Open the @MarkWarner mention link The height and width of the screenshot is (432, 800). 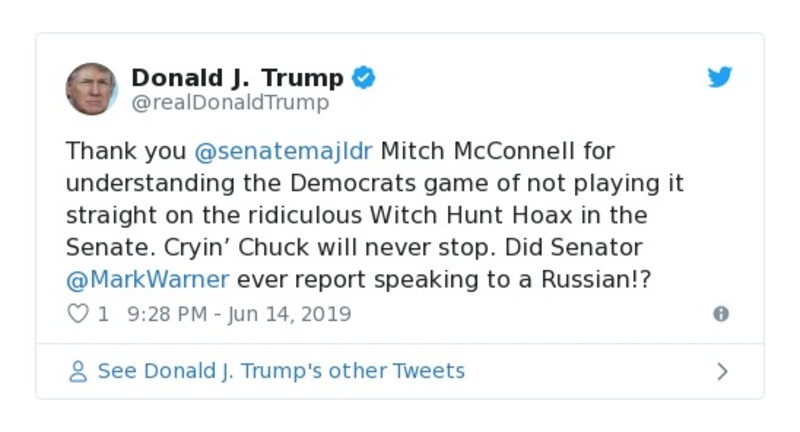pos(147,279)
